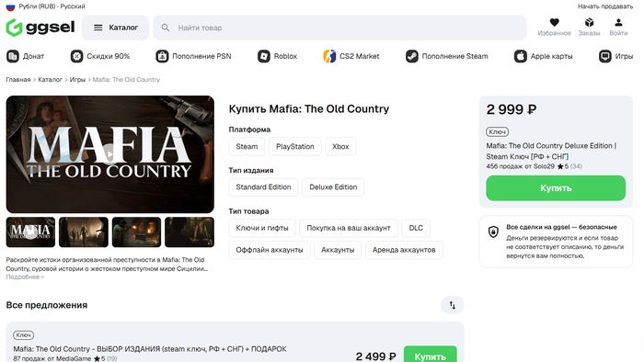Open Пополнение PSN category
644x362 pixels.
[x=193, y=56]
